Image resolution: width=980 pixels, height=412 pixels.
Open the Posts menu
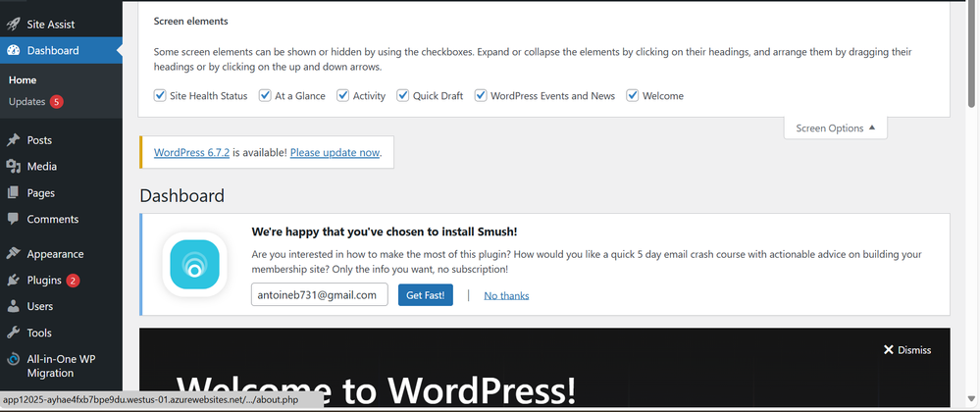click(61, 140)
